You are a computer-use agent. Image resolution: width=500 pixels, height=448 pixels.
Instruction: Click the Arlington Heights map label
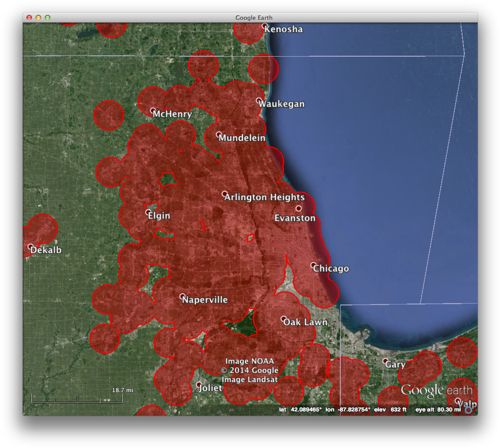click(x=264, y=197)
